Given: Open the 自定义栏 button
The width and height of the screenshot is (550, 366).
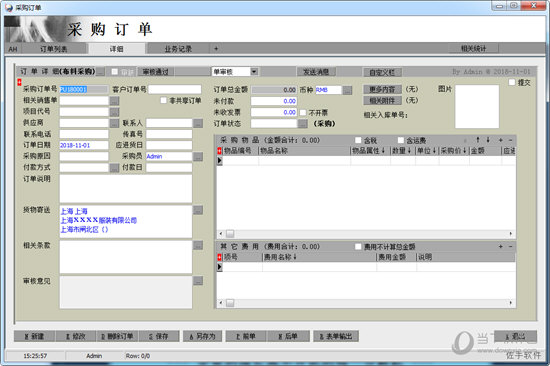Looking at the screenshot, I should [382, 72].
